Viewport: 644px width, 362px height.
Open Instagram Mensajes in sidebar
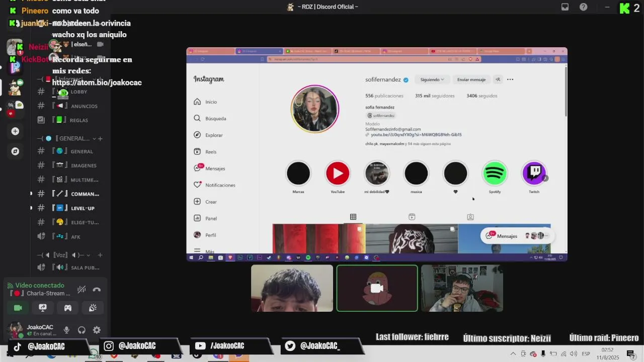(209, 168)
